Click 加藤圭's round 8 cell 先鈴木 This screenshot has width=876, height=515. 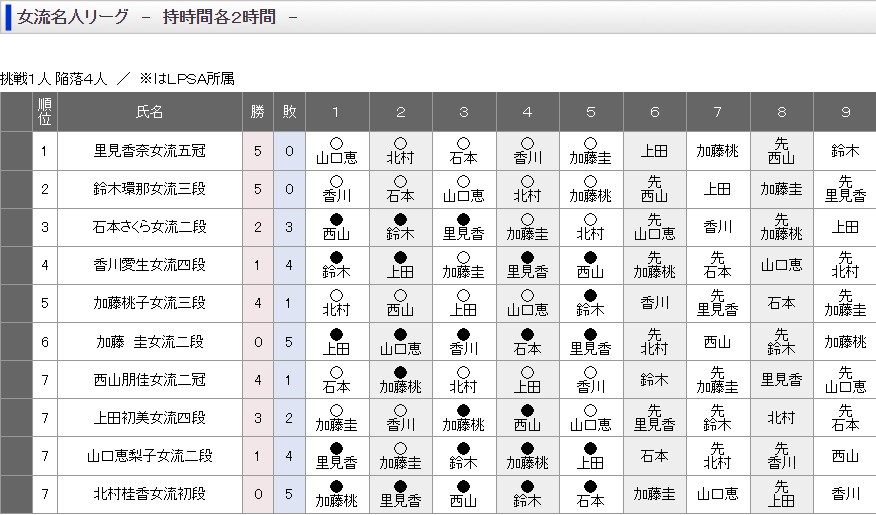(x=782, y=342)
